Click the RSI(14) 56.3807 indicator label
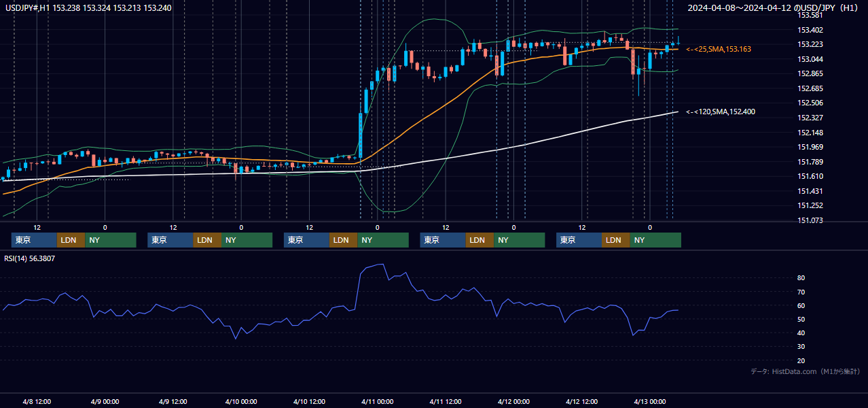Image resolution: width=868 pixels, height=408 pixels. pyautogui.click(x=30, y=258)
